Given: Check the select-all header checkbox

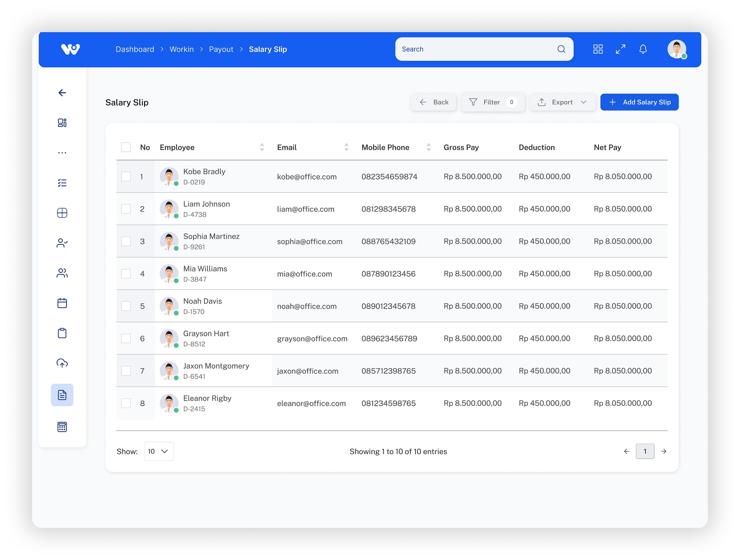Looking at the screenshot, I should pos(126,147).
